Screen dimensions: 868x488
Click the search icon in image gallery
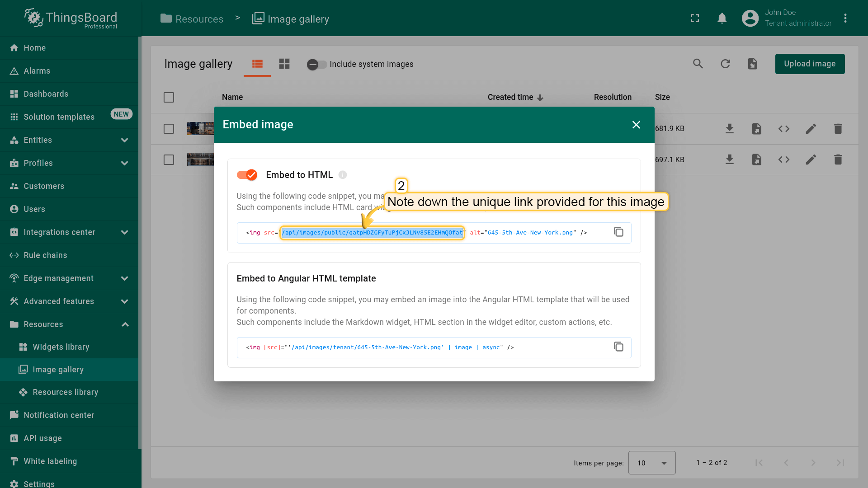click(x=698, y=64)
